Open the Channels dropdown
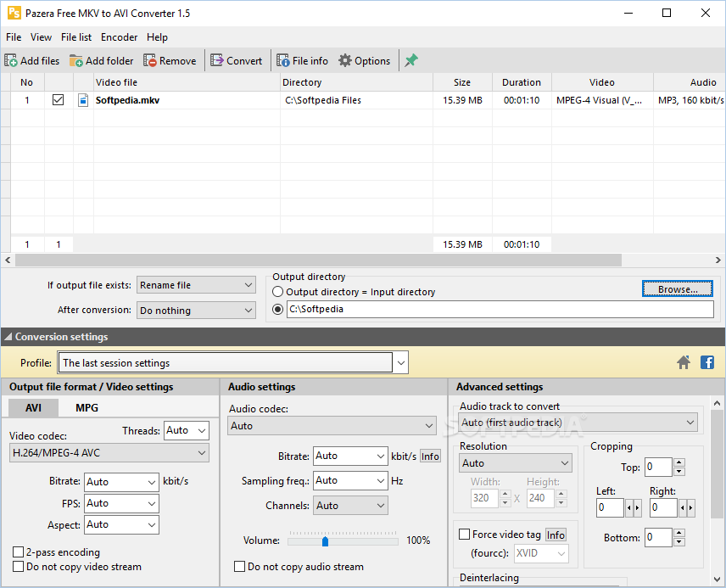The image size is (726, 588). pyautogui.click(x=350, y=506)
